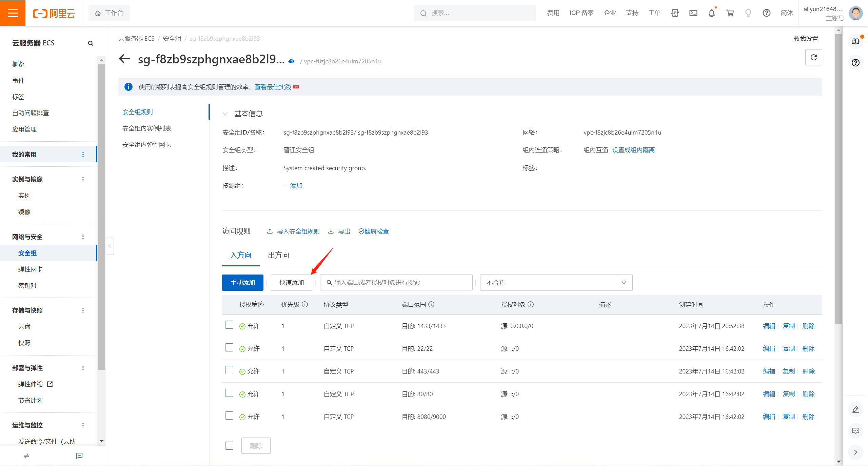The width and height of the screenshot is (868, 466).
Task: Click the notification bell icon
Action: [x=711, y=13]
